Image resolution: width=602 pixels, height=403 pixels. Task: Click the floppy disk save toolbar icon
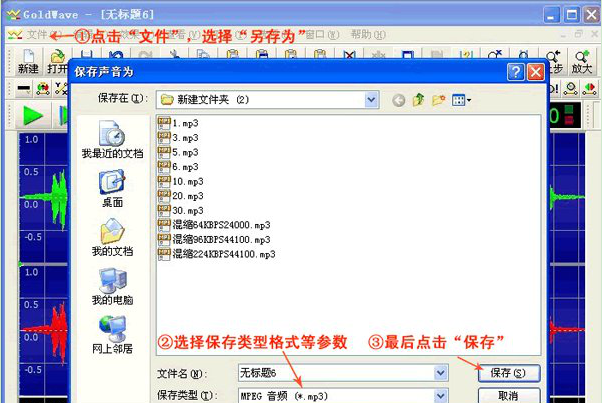coord(86,54)
